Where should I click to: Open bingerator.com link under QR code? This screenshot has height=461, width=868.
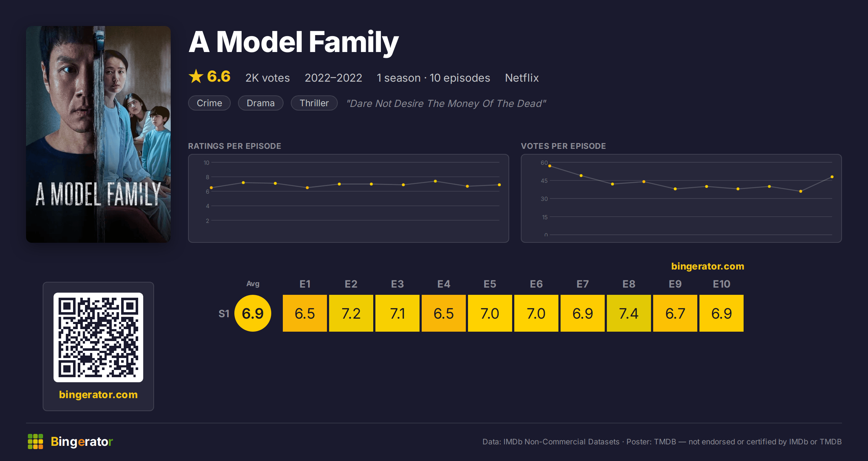[98, 395]
